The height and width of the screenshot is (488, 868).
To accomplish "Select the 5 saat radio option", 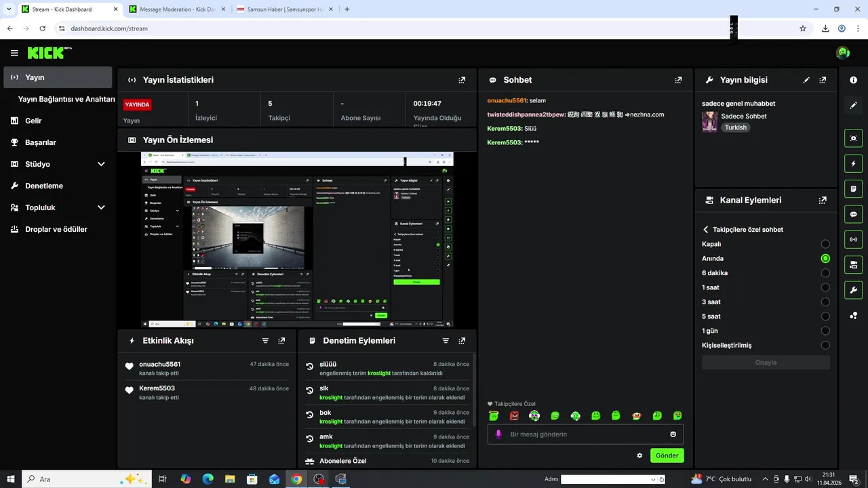I will pyautogui.click(x=825, y=317).
